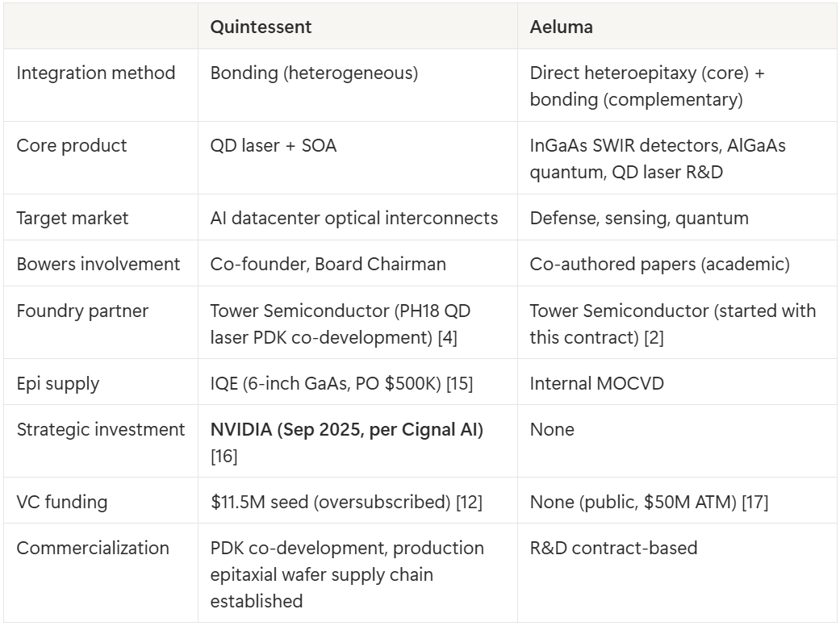Click the Foundry partner row label

(82, 311)
